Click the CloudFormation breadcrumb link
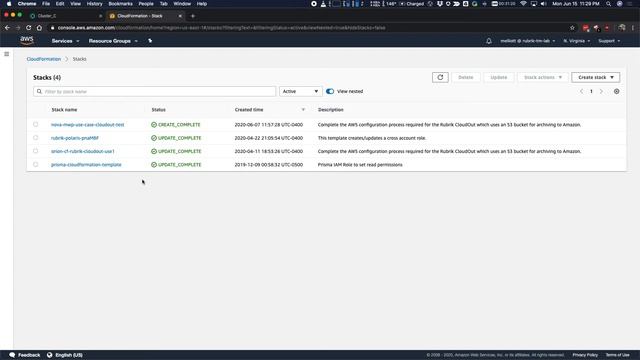This screenshot has width=640, height=360. [44, 59]
